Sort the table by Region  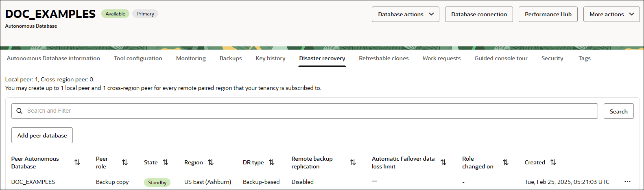pyautogui.click(x=211, y=162)
